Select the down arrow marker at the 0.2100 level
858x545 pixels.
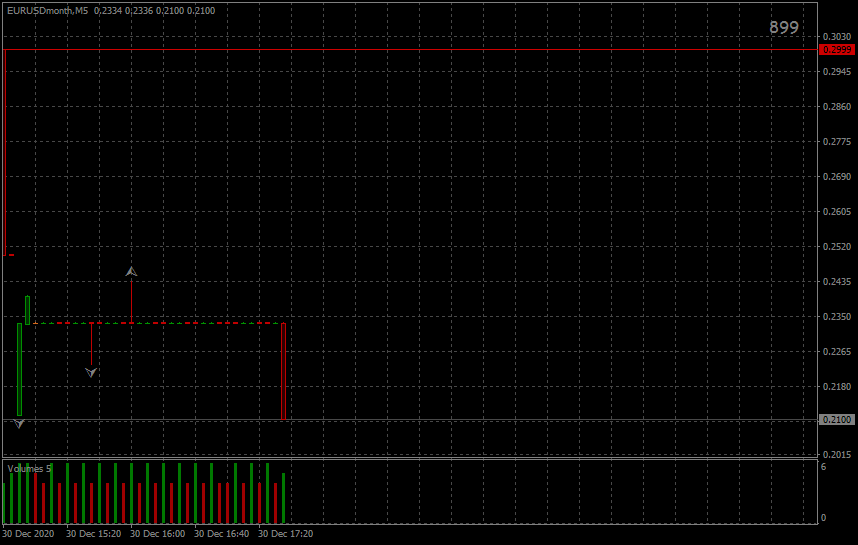(x=19, y=424)
